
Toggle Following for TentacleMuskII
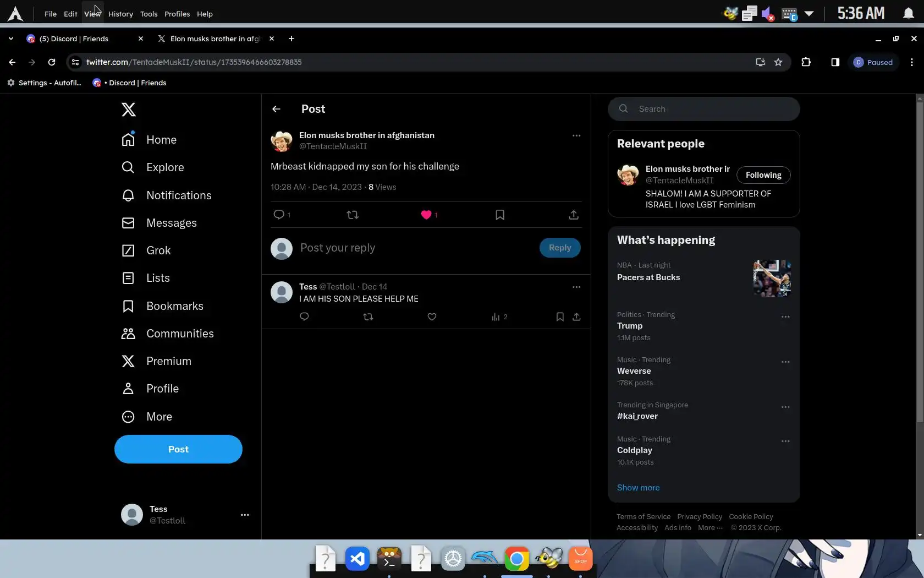coord(763,175)
